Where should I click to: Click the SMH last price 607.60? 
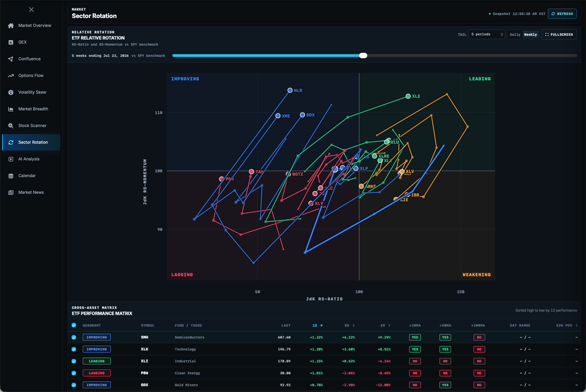pos(284,337)
